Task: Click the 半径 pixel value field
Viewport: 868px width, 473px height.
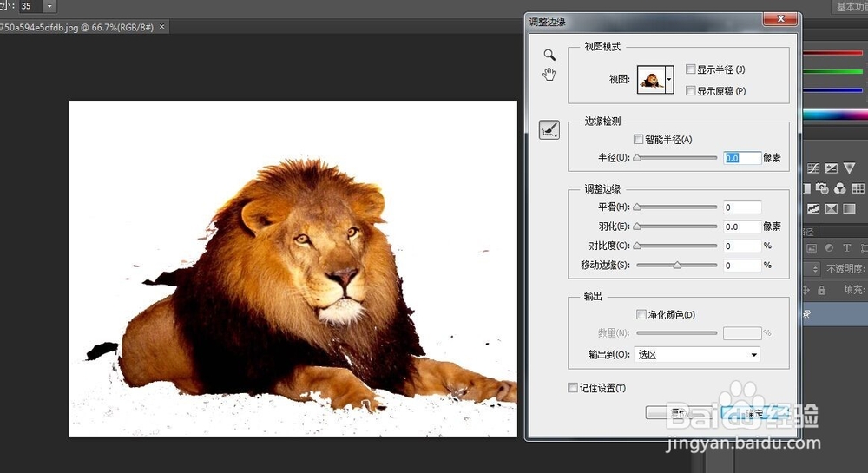Action: 742,158
